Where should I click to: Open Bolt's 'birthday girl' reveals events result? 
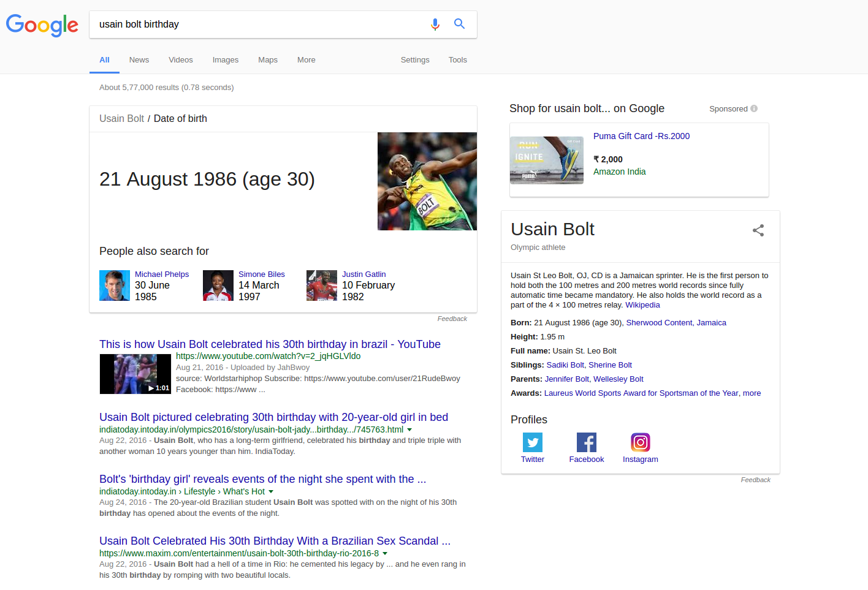tap(262, 479)
